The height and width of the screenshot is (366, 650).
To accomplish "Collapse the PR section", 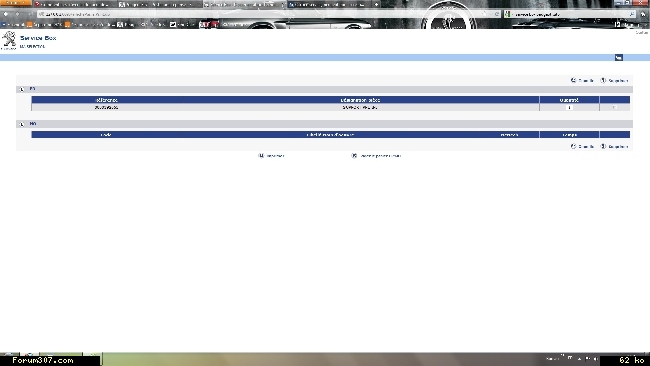I will pyautogui.click(x=22, y=89).
